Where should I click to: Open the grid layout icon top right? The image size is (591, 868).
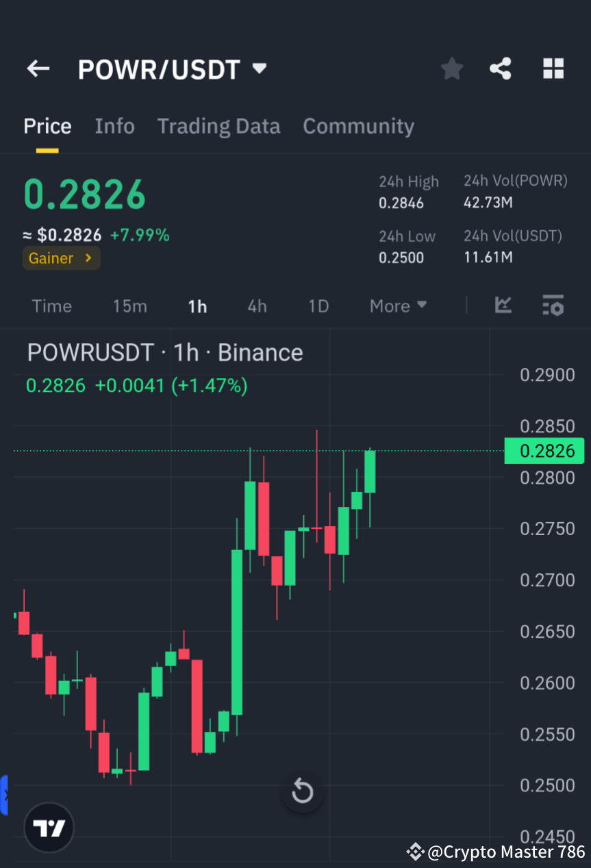click(x=553, y=69)
